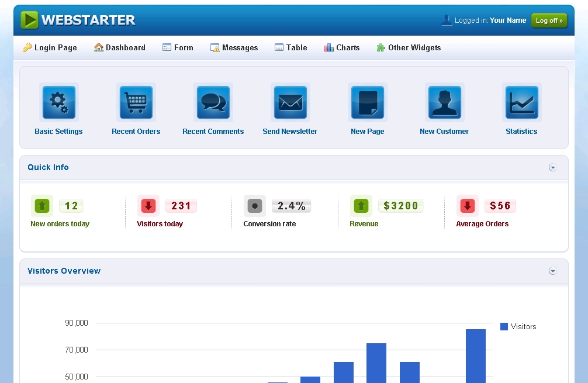
Task: Select the New Page icon
Action: (368, 103)
